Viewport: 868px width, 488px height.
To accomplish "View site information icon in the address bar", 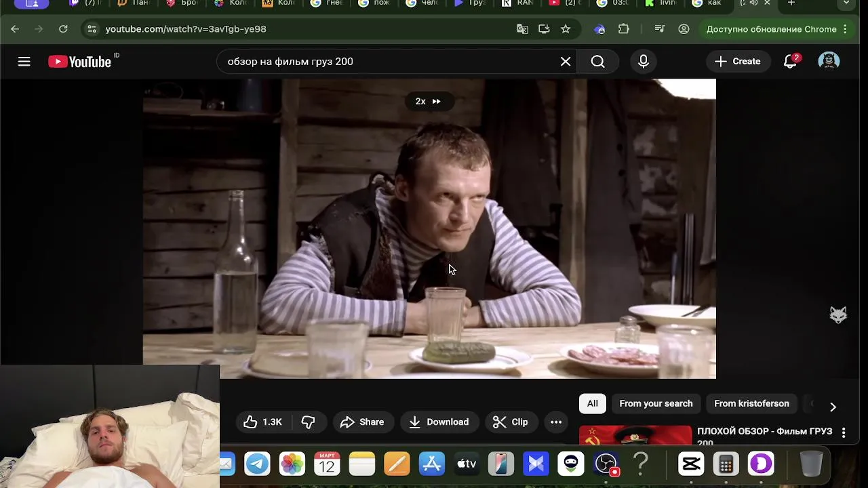I will 92,29.
